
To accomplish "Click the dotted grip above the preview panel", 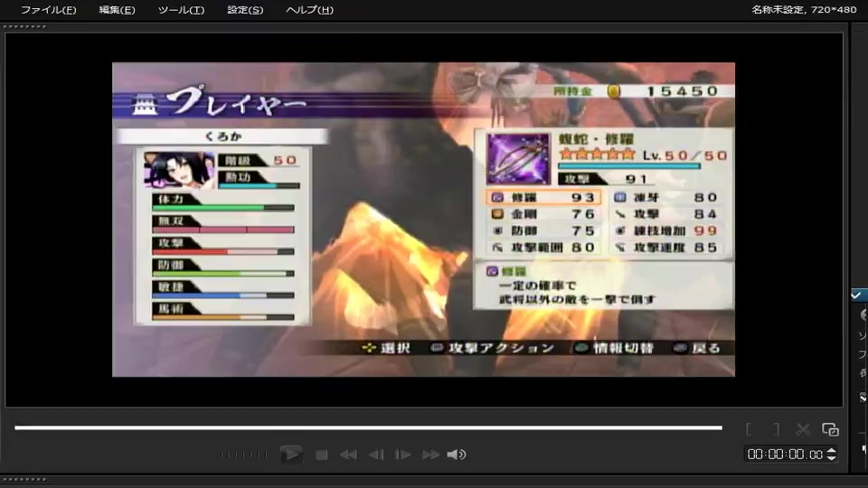I will pos(24,26).
